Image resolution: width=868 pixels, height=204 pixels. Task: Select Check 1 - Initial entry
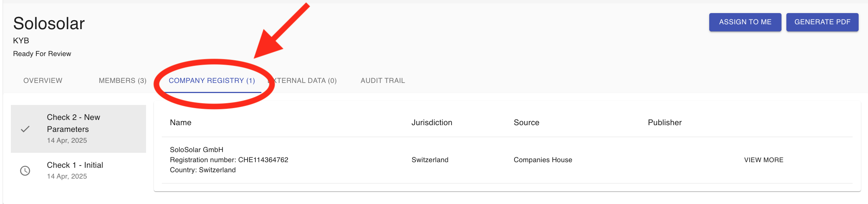[78, 171]
